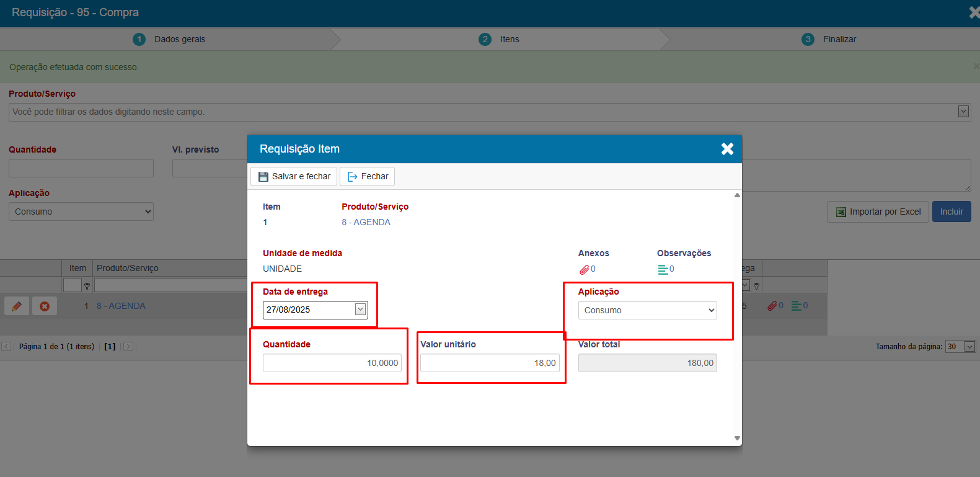Click the 8 - AGENDA product link in dialog
The height and width of the screenshot is (477, 980).
coord(366,222)
